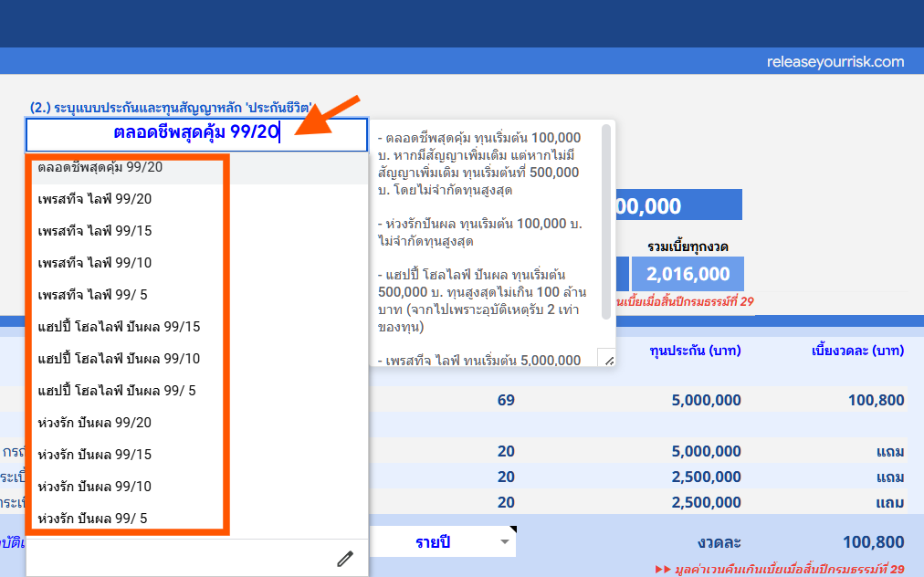Click the 2,016,000 total premium cell
The width and height of the screenshot is (924, 577).
688,274
